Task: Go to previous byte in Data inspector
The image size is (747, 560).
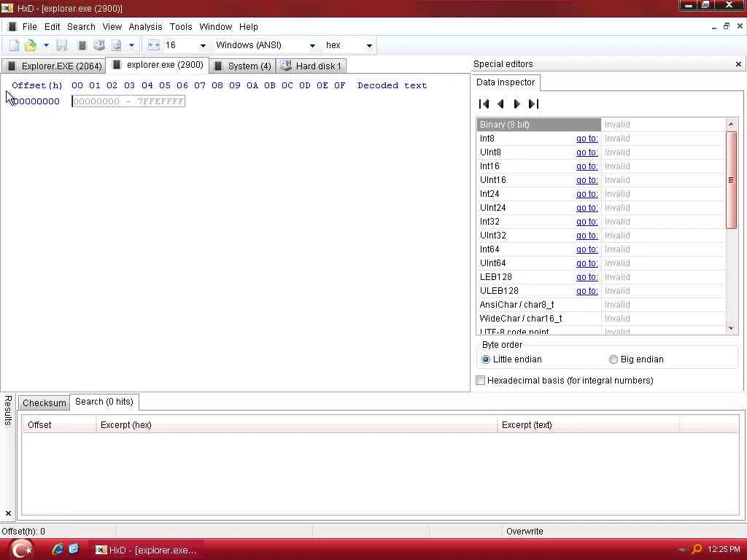Action: coord(500,104)
